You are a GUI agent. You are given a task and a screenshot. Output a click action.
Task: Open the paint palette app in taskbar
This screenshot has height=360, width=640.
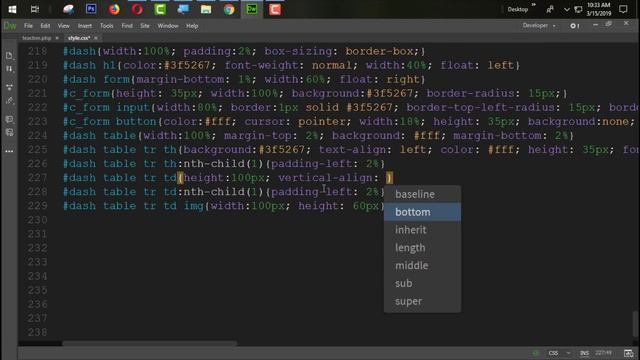68,9
